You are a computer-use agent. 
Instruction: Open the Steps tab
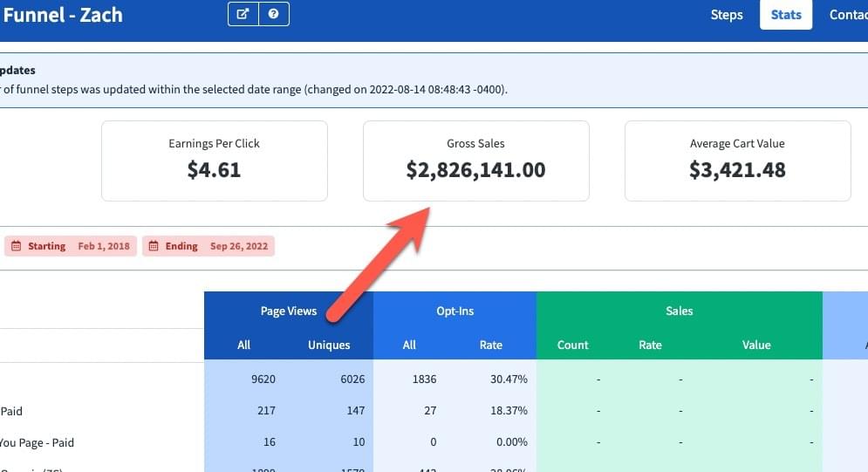[727, 15]
